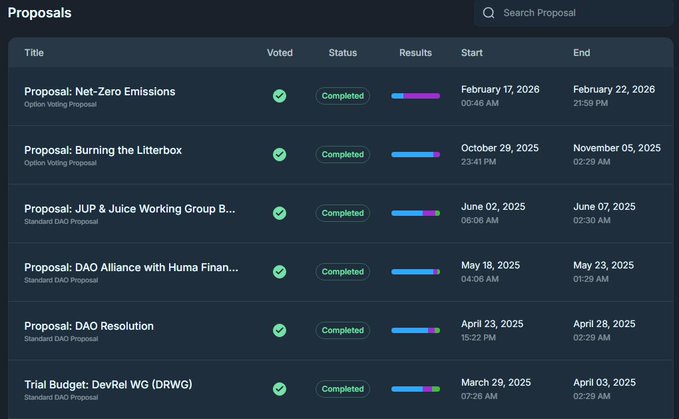Click the voted checkmark for DAO Resolution

coord(279,330)
